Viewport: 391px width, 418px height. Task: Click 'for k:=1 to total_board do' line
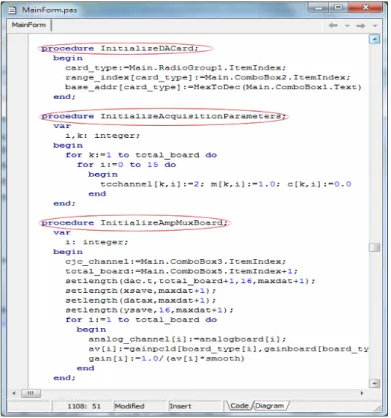[141, 155]
